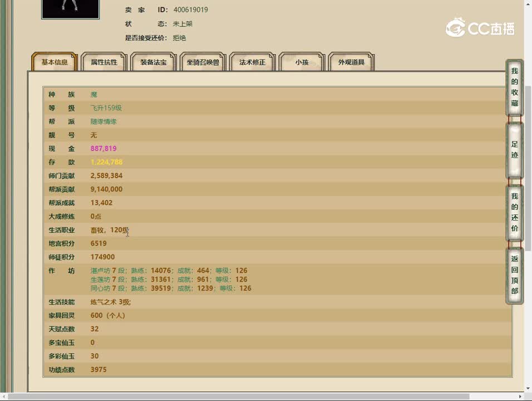The width and height of the screenshot is (532, 401).
Task: Click the horizontal scrollbar thumb
Action: [x=239, y=397]
